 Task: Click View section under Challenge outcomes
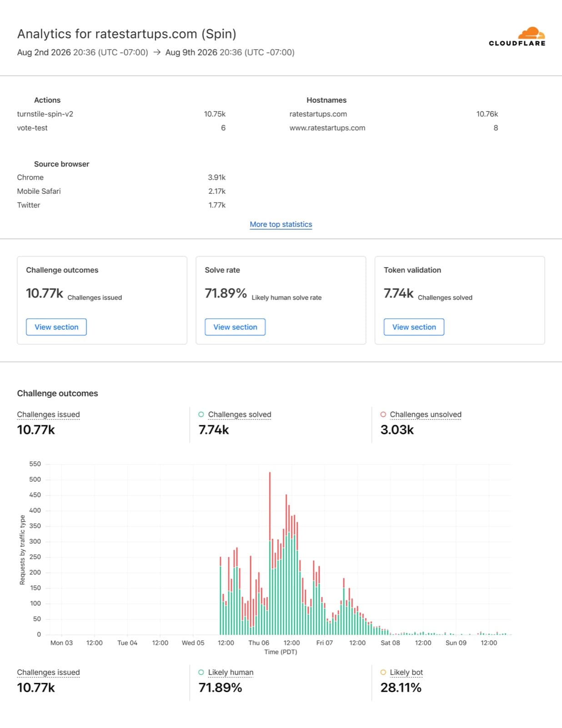pyautogui.click(x=56, y=327)
